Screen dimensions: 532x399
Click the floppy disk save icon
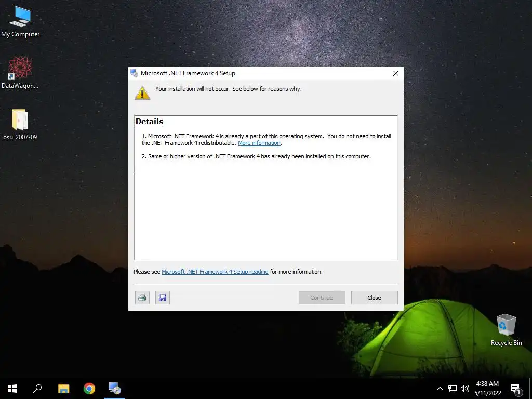163,298
